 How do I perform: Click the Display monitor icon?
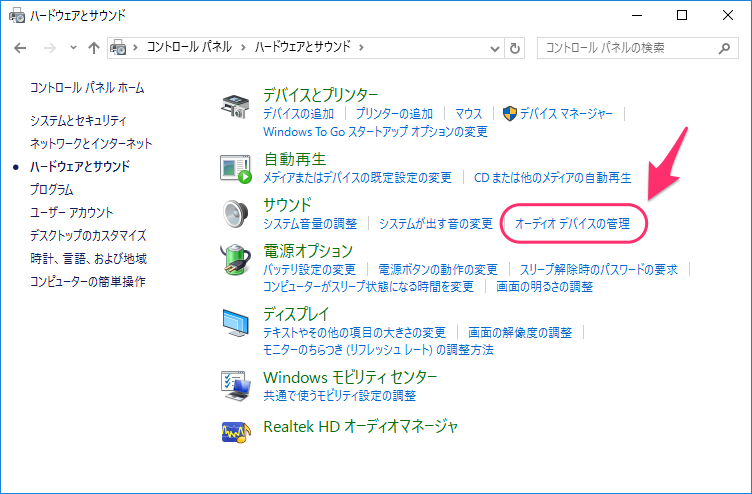pos(235,323)
